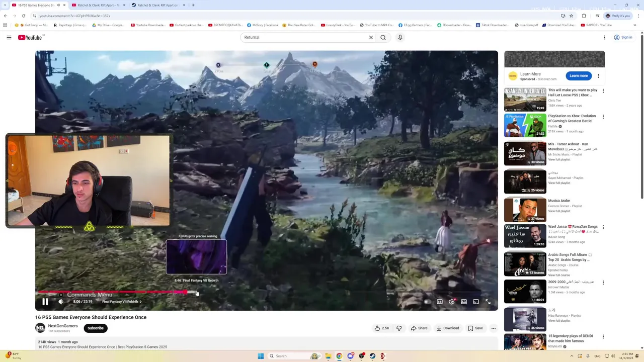This screenshot has width=644, height=362.
Task: Open options for legendary DENDI plays video
Action: click(603, 337)
